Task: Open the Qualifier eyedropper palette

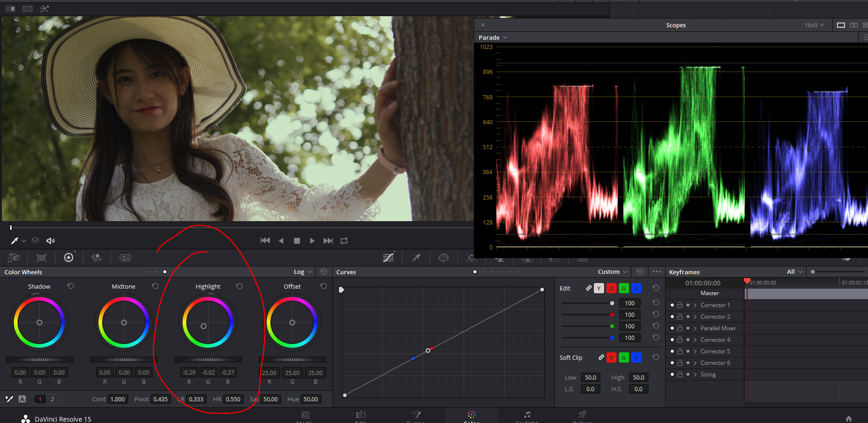Action: click(x=416, y=258)
